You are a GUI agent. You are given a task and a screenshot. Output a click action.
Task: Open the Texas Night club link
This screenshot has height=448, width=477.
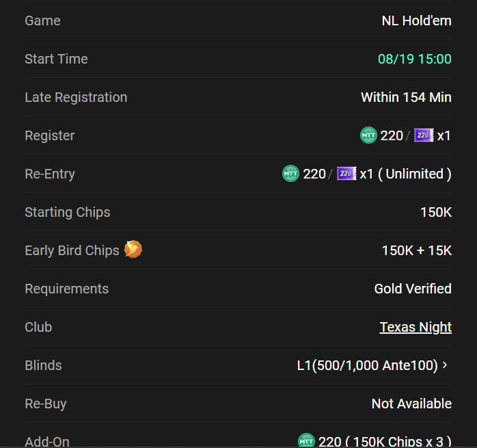coord(415,327)
